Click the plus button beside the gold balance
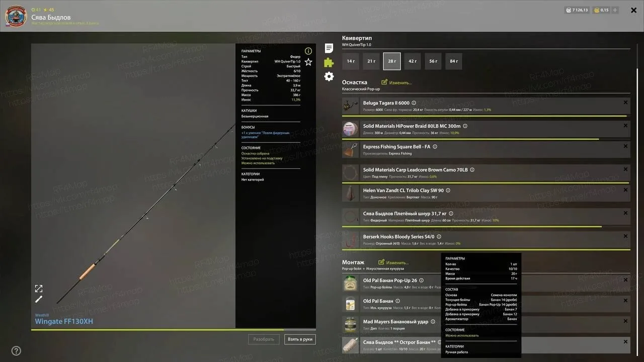Screen dimensions: 644x362 tap(615, 10)
